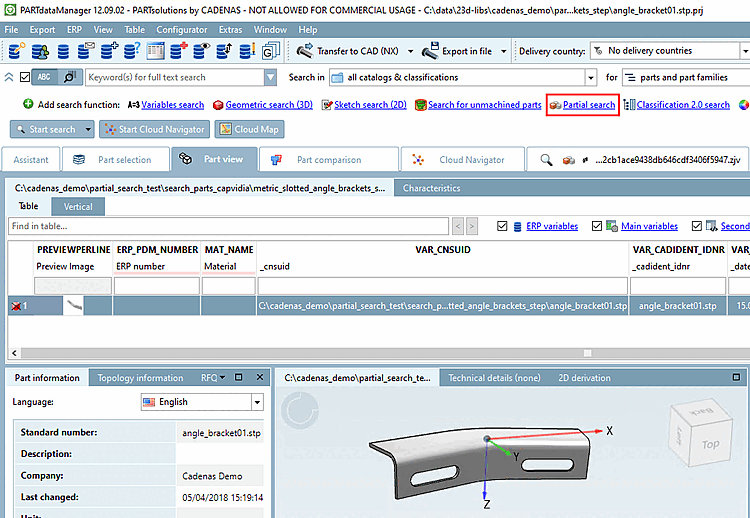Switch to Part selection tab
Image resolution: width=750 pixels, height=518 pixels.
tap(115, 159)
